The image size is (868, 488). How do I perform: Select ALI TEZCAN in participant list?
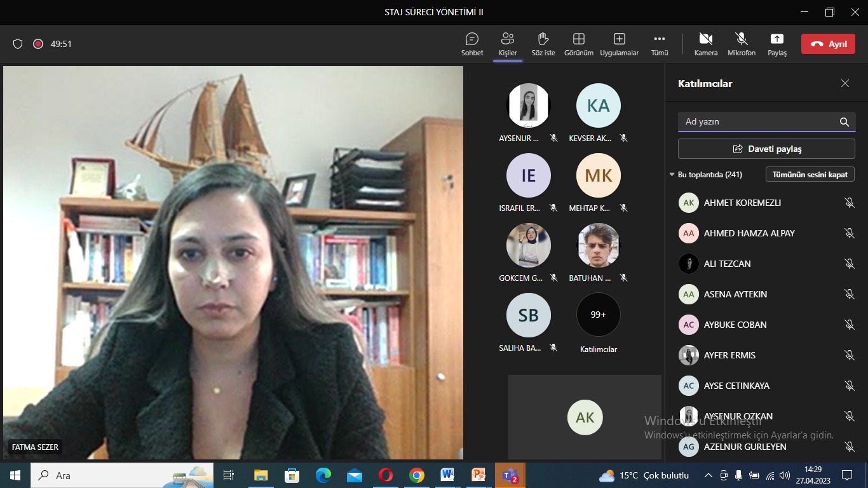pyautogui.click(x=766, y=264)
